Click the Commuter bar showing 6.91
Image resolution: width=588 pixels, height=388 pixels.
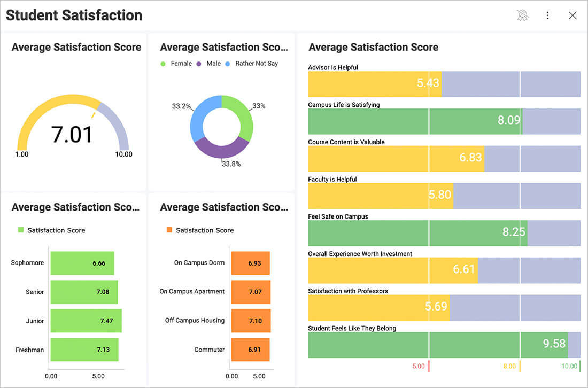click(250, 350)
